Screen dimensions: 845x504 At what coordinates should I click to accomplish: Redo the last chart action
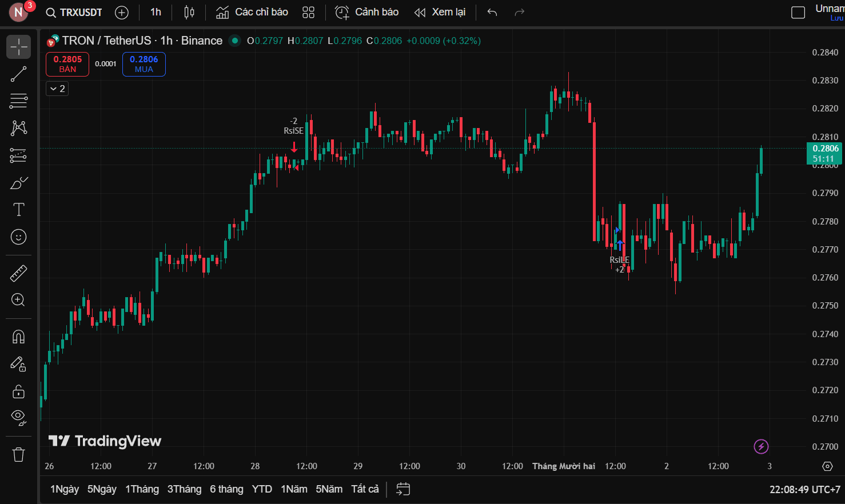coord(519,13)
